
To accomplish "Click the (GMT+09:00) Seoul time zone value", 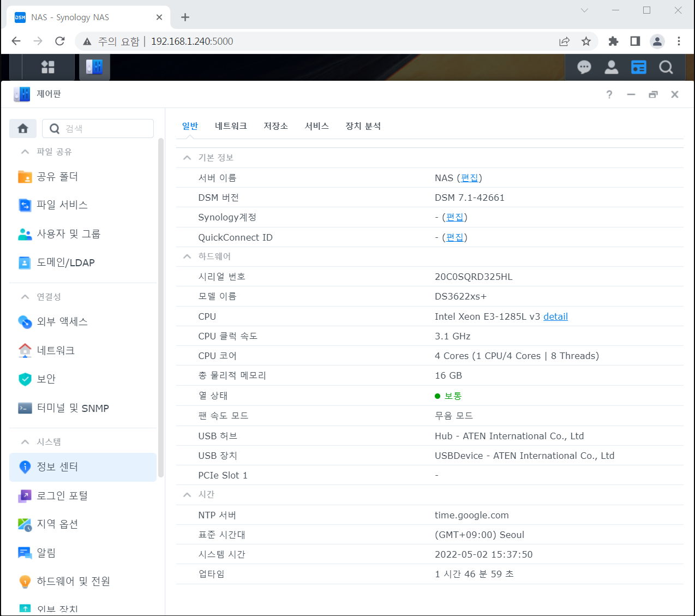I will [x=480, y=535].
